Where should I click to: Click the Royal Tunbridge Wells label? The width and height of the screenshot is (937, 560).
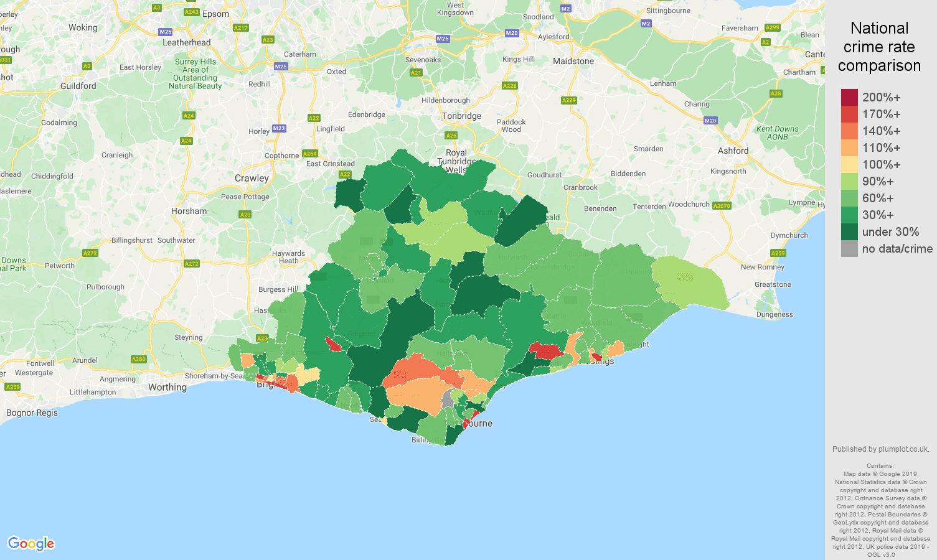(456, 161)
